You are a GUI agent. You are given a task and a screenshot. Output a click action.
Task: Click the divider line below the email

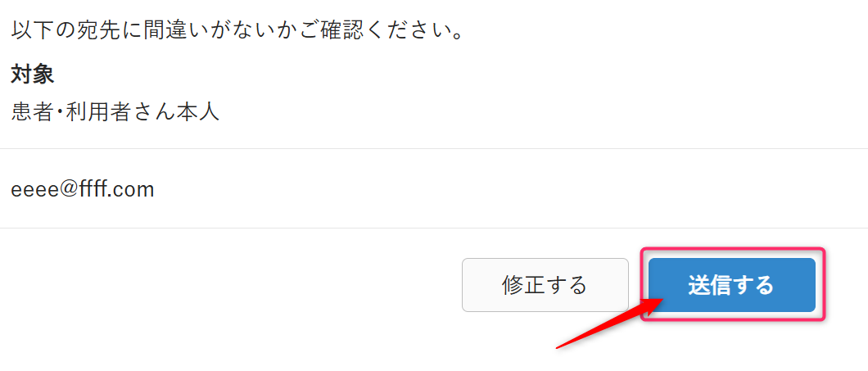tap(434, 228)
